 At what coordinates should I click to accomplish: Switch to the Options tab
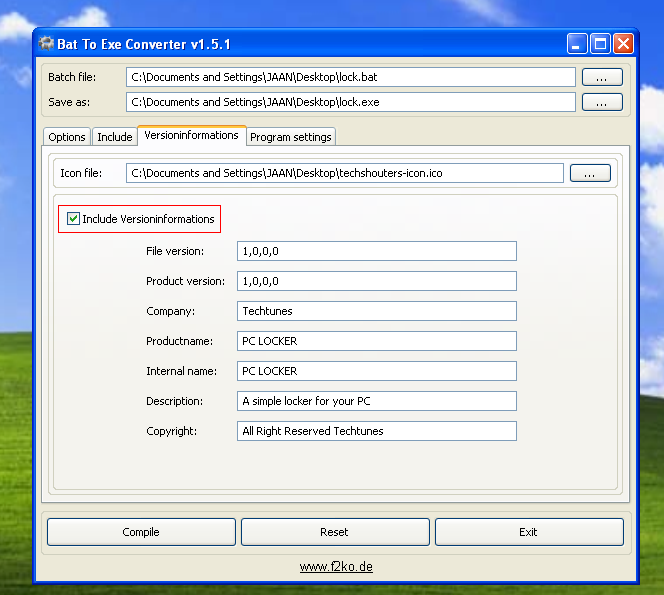point(66,137)
